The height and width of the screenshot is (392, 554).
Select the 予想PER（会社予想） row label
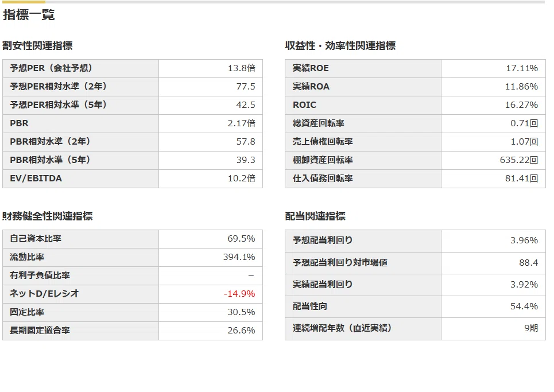click(x=51, y=68)
